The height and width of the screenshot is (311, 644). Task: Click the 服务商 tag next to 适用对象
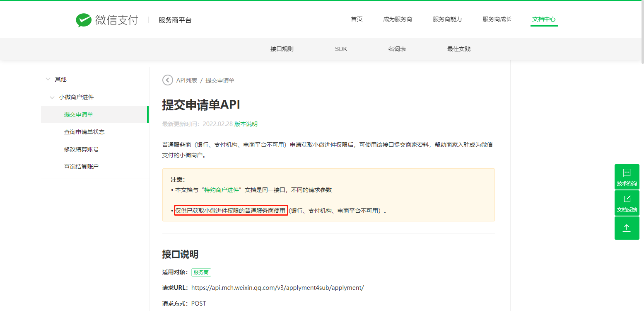tap(201, 272)
